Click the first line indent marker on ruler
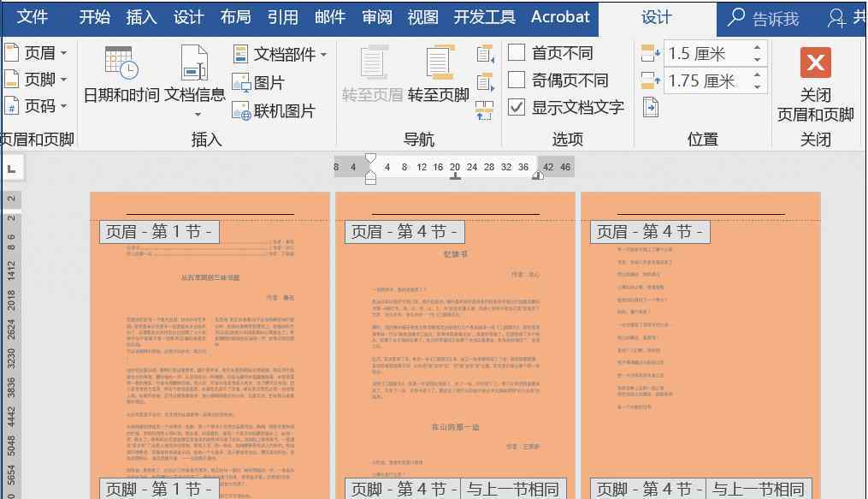 point(370,159)
